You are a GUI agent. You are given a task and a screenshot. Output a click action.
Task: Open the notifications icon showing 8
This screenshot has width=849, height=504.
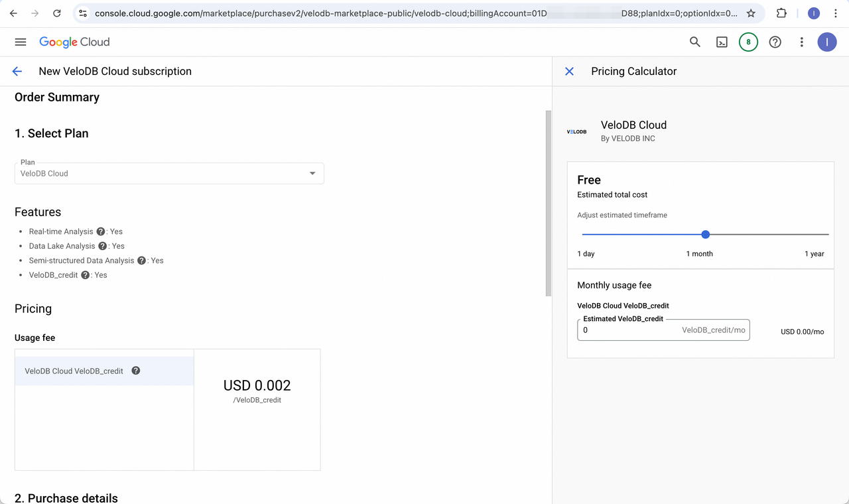(748, 42)
